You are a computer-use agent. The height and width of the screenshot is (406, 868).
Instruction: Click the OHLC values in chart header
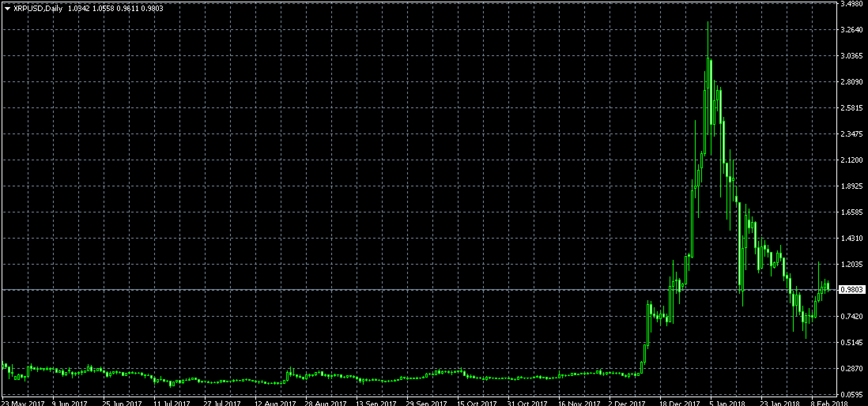coord(115,8)
